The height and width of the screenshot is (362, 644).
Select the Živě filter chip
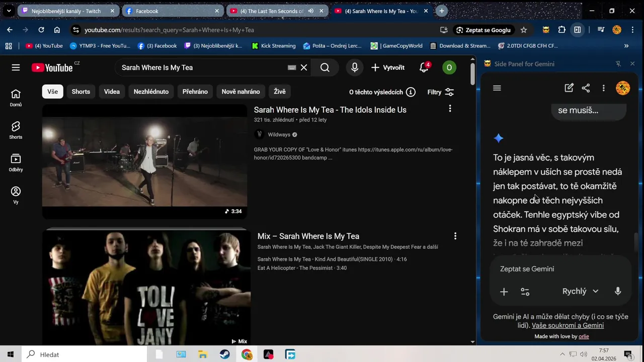(x=280, y=92)
